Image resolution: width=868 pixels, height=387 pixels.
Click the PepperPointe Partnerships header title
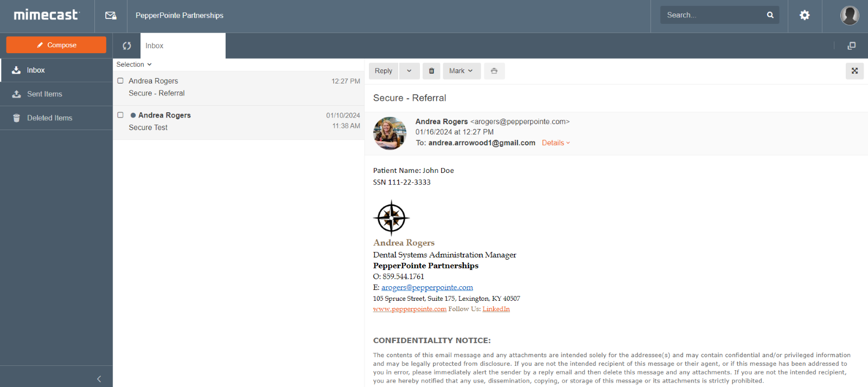pyautogui.click(x=180, y=16)
